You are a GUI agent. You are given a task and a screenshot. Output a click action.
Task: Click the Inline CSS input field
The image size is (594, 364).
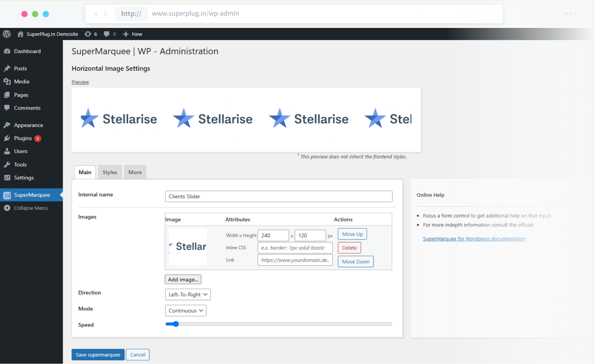coord(295,248)
